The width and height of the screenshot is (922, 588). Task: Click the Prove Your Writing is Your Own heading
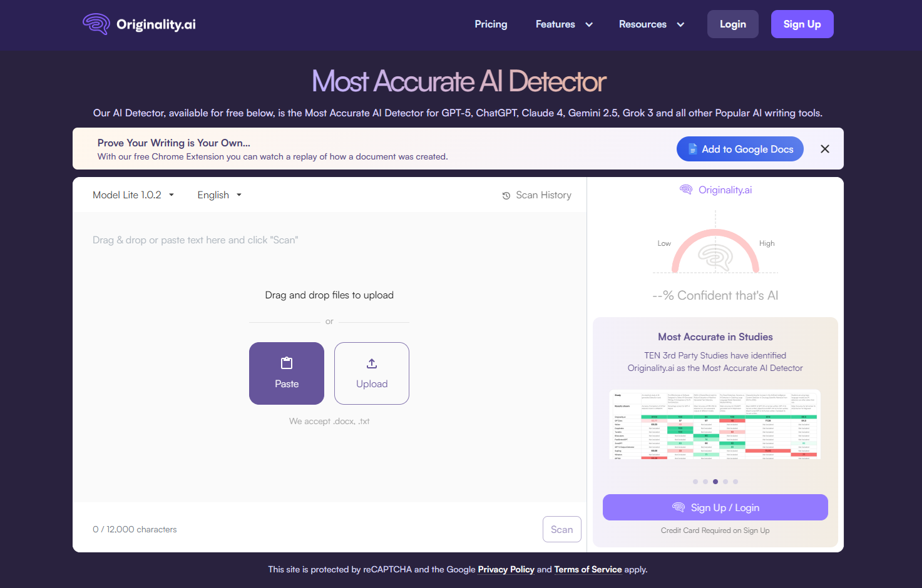pyautogui.click(x=174, y=143)
